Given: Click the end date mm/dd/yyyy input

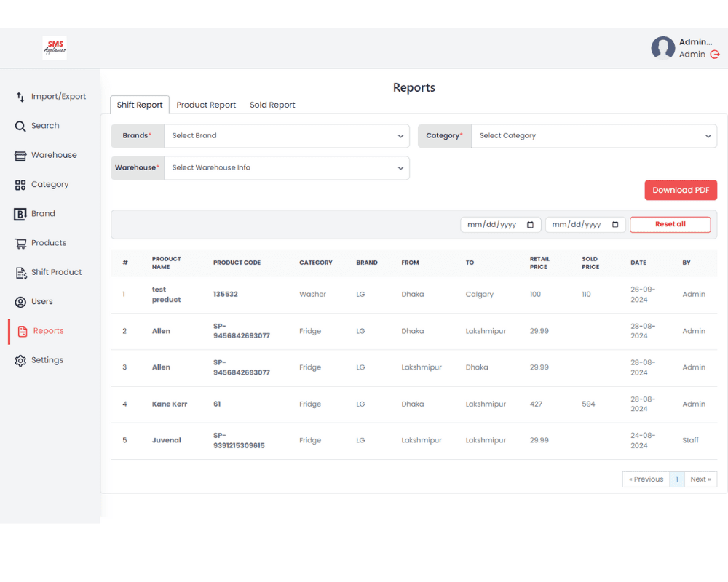Looking at the screenshot, I should [x=585, y=225].
